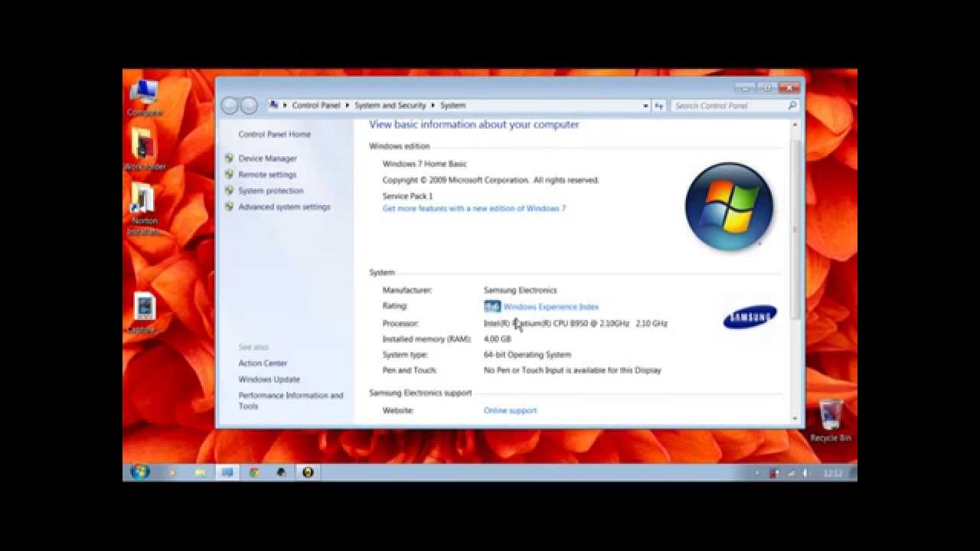Open the Computer desktop icon

[x=144, y=98]
